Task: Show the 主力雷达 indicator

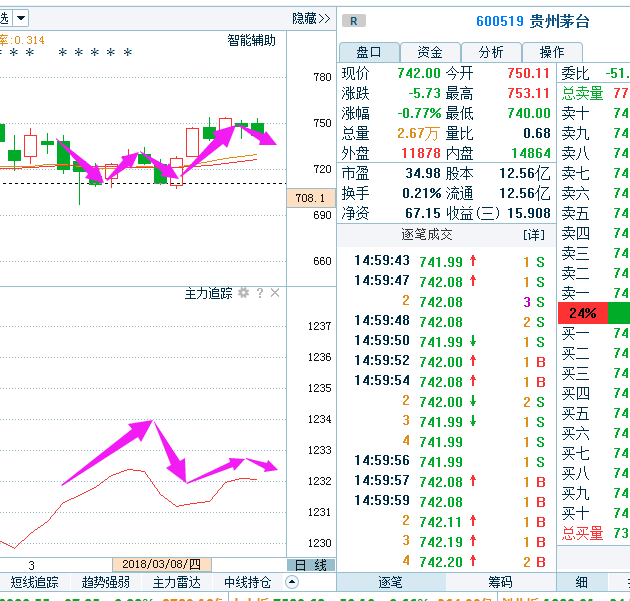Action: tap(176, 582)
